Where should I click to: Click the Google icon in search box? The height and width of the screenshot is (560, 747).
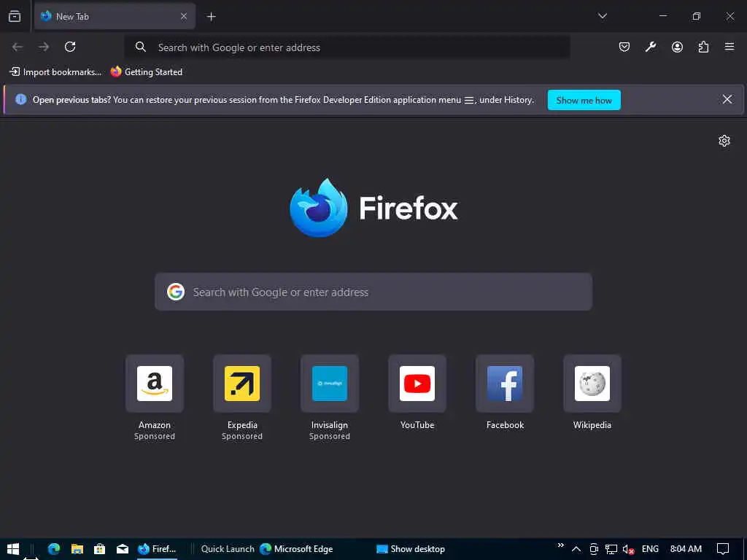176,292
